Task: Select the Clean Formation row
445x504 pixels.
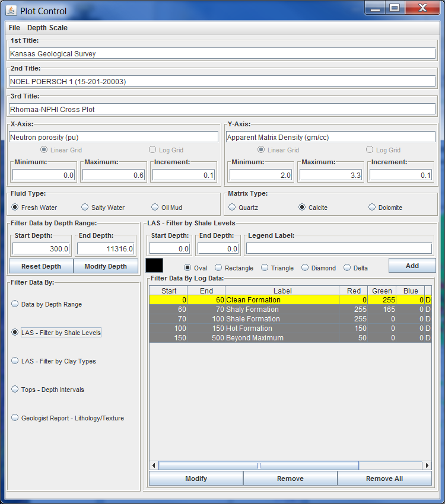Action: tap(290, 300)
